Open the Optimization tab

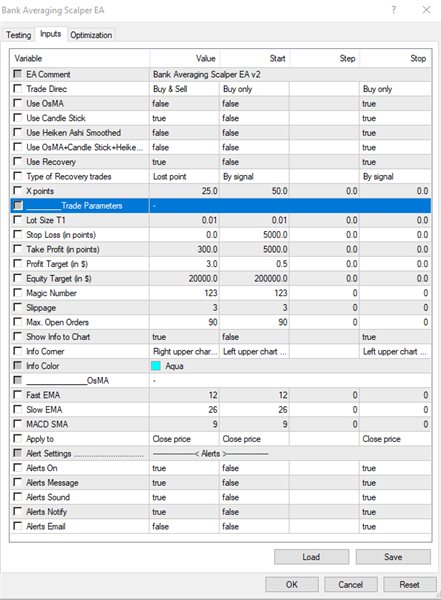91,35
